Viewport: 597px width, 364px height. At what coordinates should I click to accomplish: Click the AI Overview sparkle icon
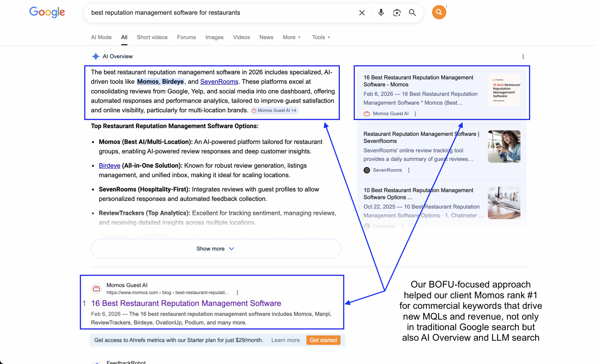[x=95, y=56]
